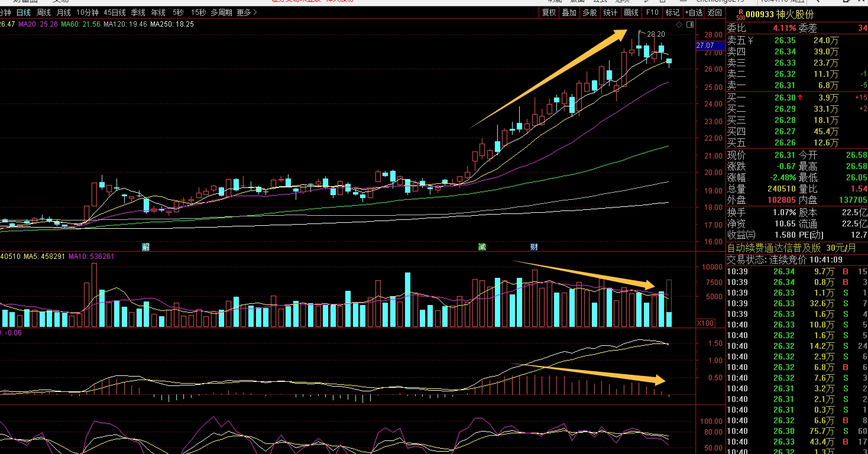This screenshot has width=868, height=454.
Task: Click the MA20: 25.26 indicator label
Action: click(x=37, y=24)
